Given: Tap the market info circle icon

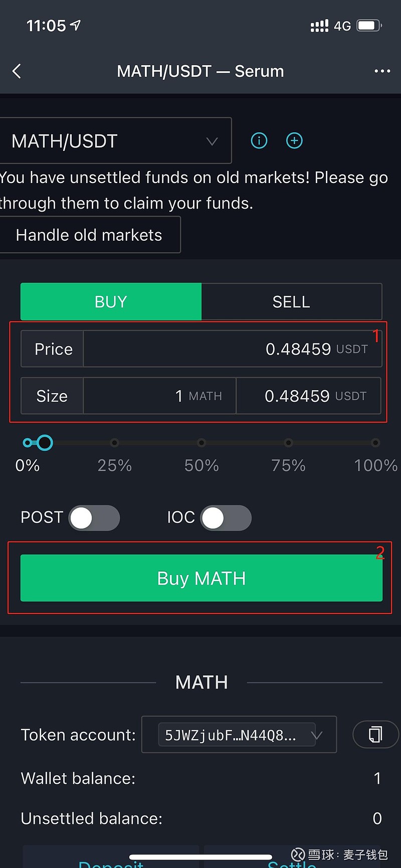Looking at the screenshot, I should pyautogui.click(x=259, y=140).
